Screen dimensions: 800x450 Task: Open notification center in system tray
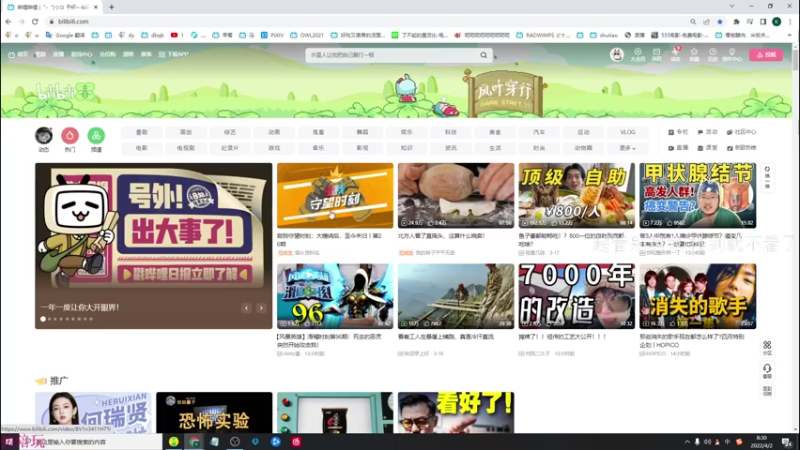coord(787,442)
